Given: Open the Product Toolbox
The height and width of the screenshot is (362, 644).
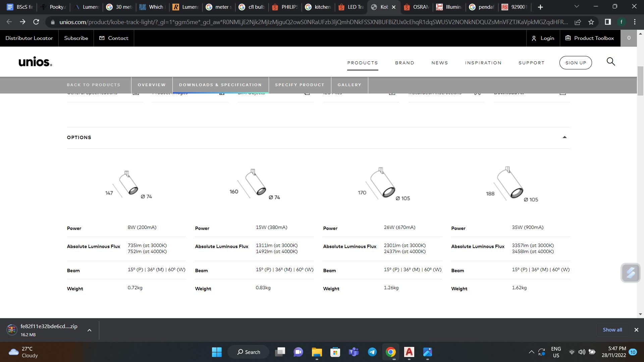Looking at the screenshot, I should [x=590, y=38].
